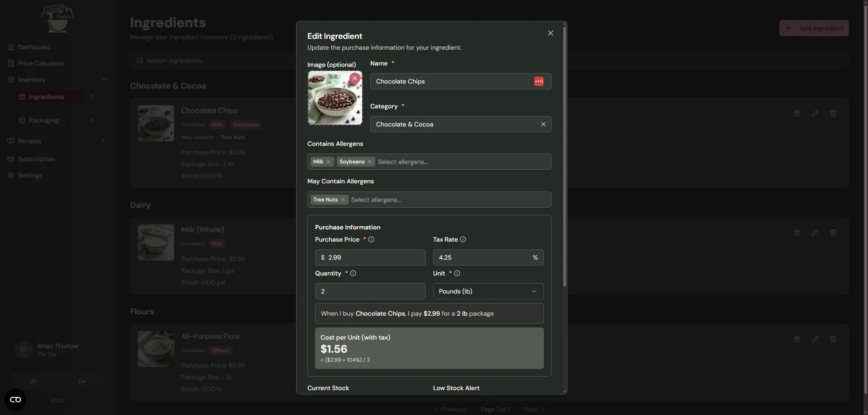The image size is (868, 415).
Task: Click the Add Ingredient button
Action: click(x=814, y=28)
